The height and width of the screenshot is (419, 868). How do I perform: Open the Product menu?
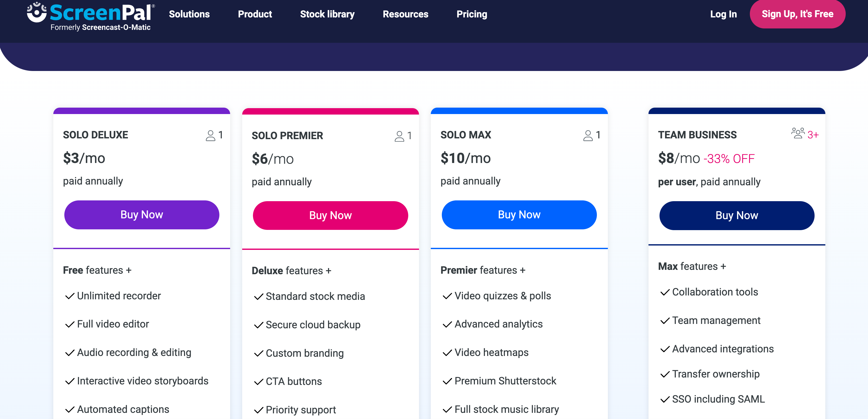click(x=255, y=14)
